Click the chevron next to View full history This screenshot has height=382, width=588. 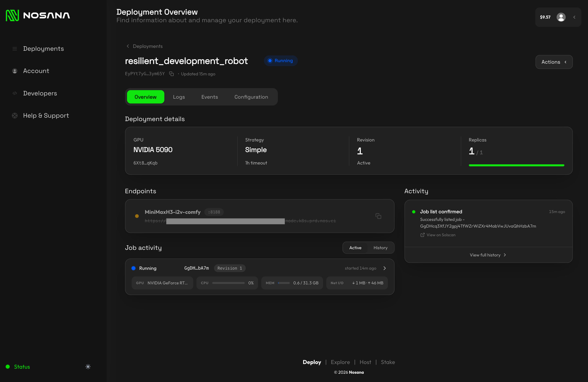coord(505,255)
